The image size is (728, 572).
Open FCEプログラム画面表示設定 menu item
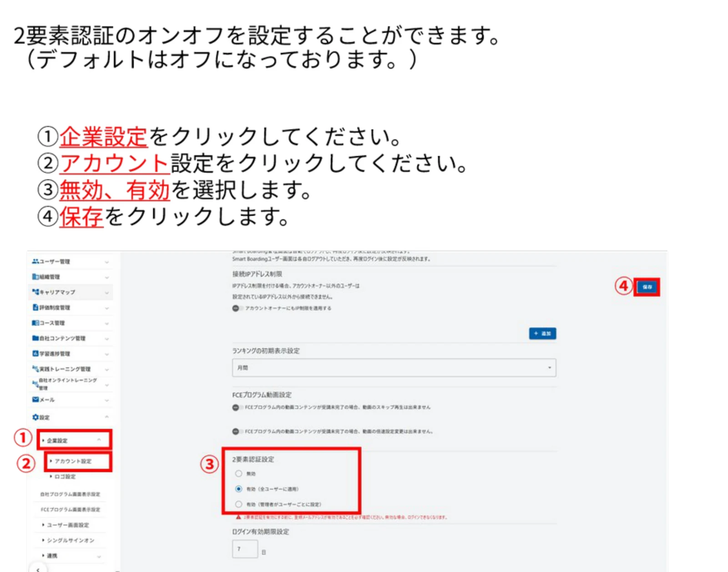[x=70, y=510]
